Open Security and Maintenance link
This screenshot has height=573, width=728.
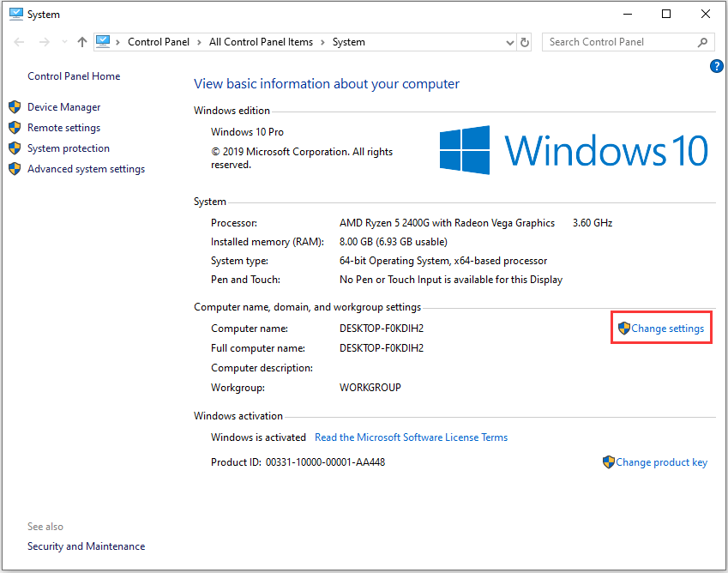[86, 546]
